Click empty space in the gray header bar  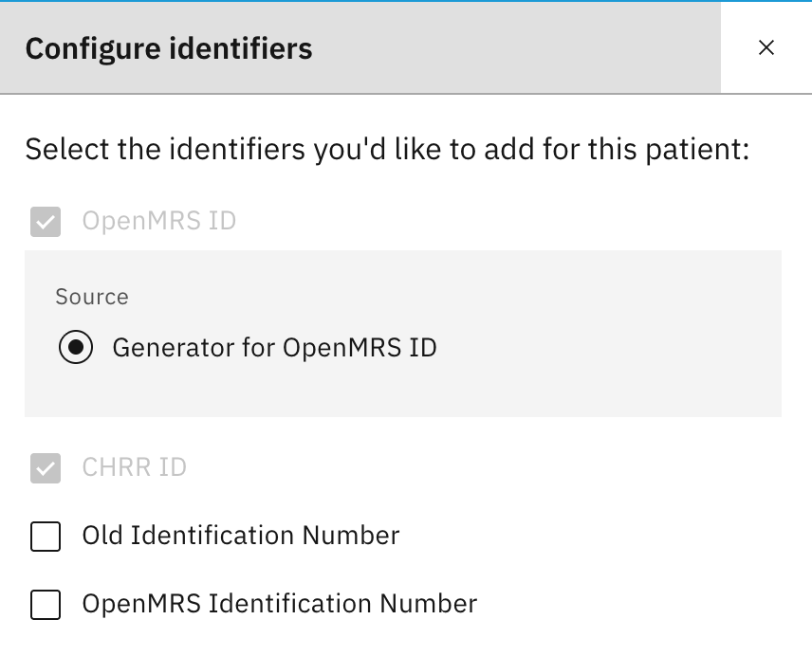522,47
